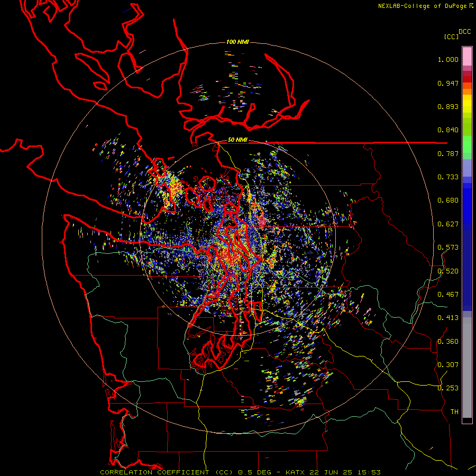Click the 1.000 scale value
This screenshot has width=476, height=476.
coord(448,59)
